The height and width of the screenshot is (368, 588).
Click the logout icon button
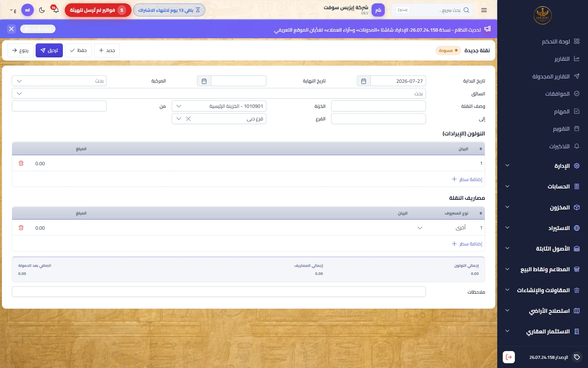click(x=509, y=357)
